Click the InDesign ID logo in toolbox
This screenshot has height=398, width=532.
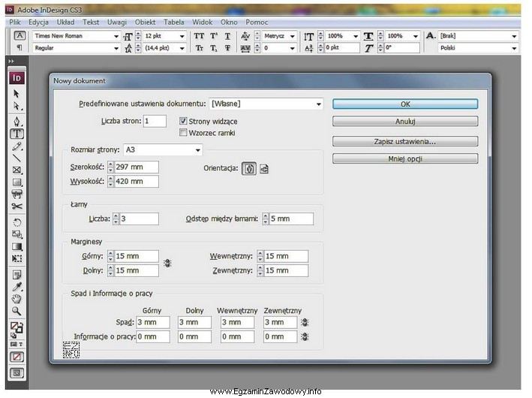point(17,78)
